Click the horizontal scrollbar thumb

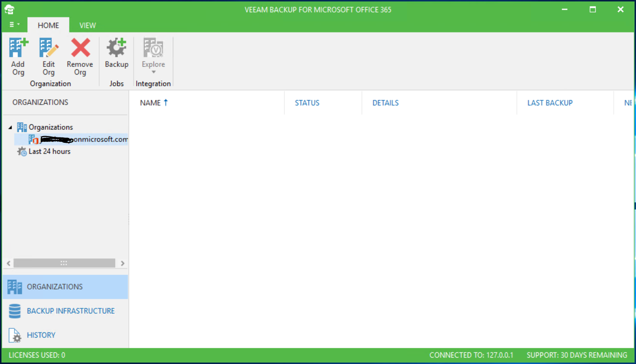(64, 263)
